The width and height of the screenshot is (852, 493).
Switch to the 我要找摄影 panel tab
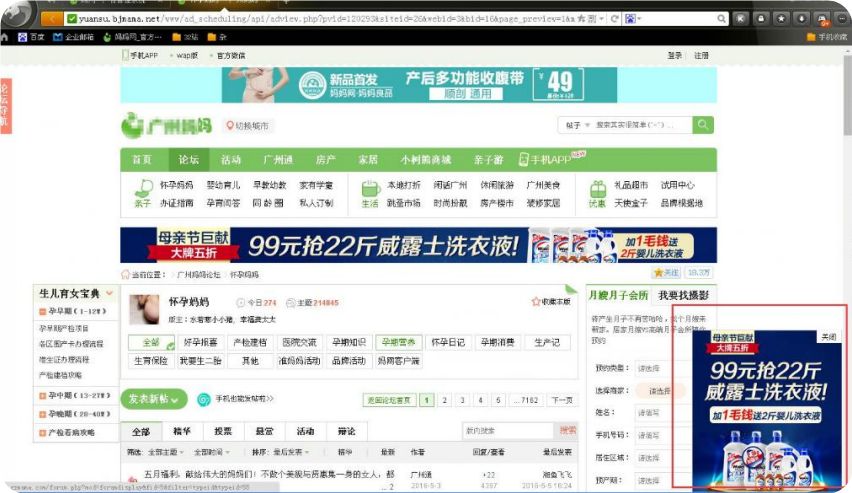click(x=684, y=296)
